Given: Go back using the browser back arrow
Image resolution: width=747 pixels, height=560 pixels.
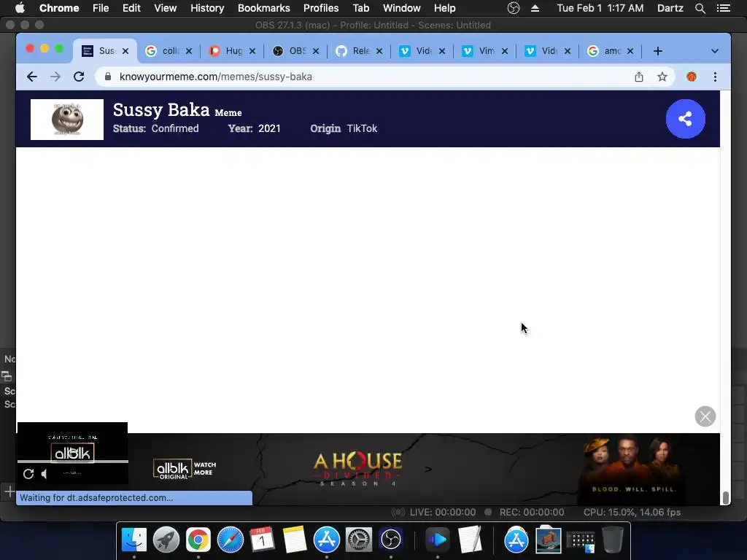Looking at the screenshot, I should coord(32,77).
